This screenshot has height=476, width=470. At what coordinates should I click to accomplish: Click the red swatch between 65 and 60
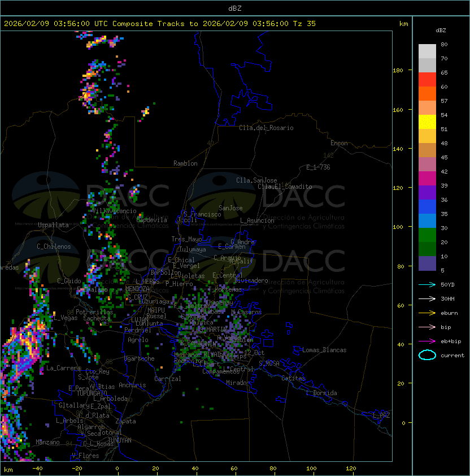pos(427,80)
